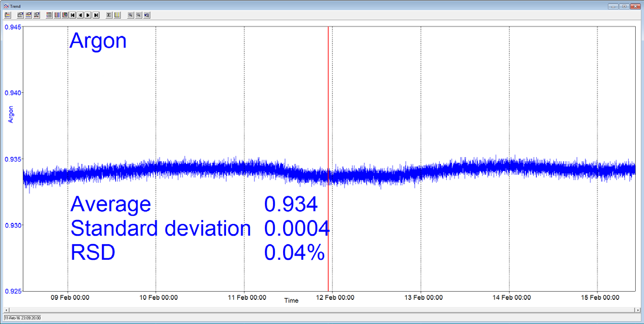Click the zoom in magnifier icon
Screen dimensions: 644x324
click(131, 15)
